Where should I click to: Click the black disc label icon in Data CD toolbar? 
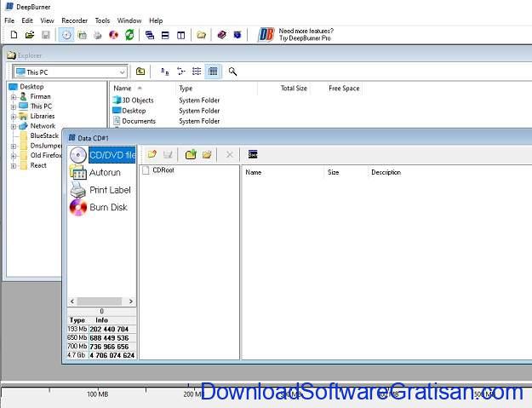click(253, 154)
